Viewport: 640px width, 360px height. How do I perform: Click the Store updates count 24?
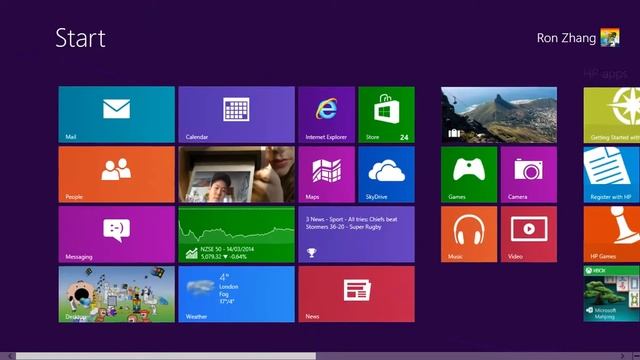(404, 138)
